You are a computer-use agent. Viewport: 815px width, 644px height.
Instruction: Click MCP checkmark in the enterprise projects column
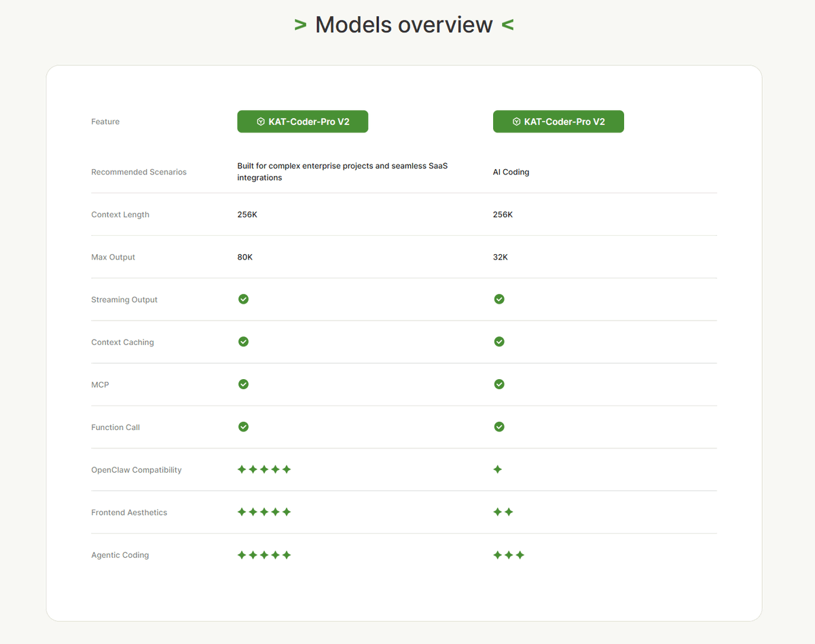coord(243,384)
